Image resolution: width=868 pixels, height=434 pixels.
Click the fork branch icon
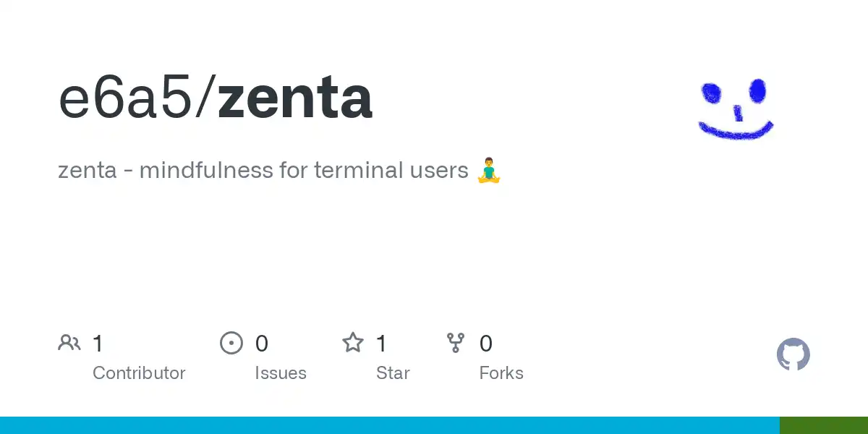456,343
